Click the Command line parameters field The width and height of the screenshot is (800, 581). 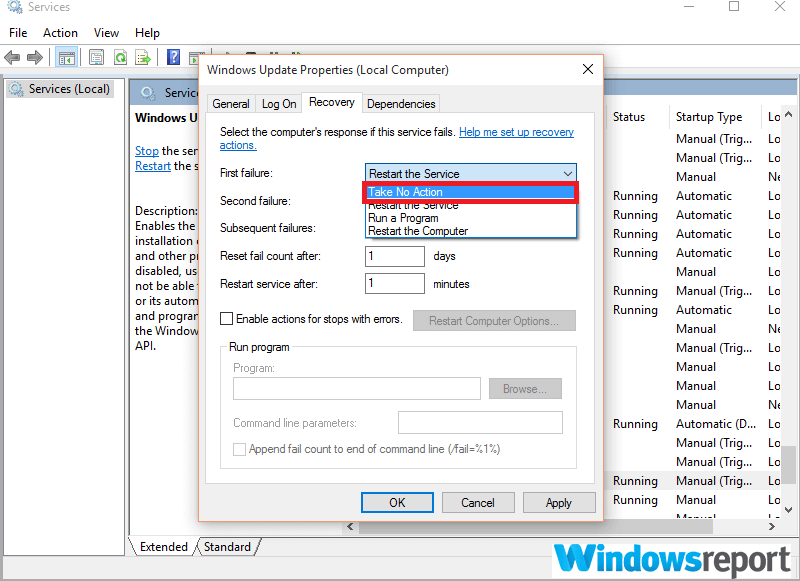(x=480, y=423)
